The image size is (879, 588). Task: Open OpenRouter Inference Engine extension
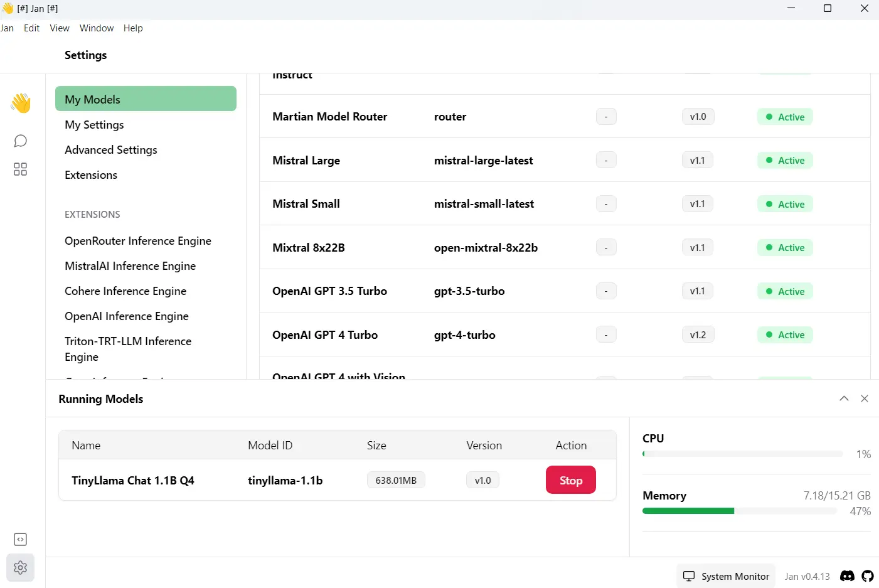pos(138,241)
